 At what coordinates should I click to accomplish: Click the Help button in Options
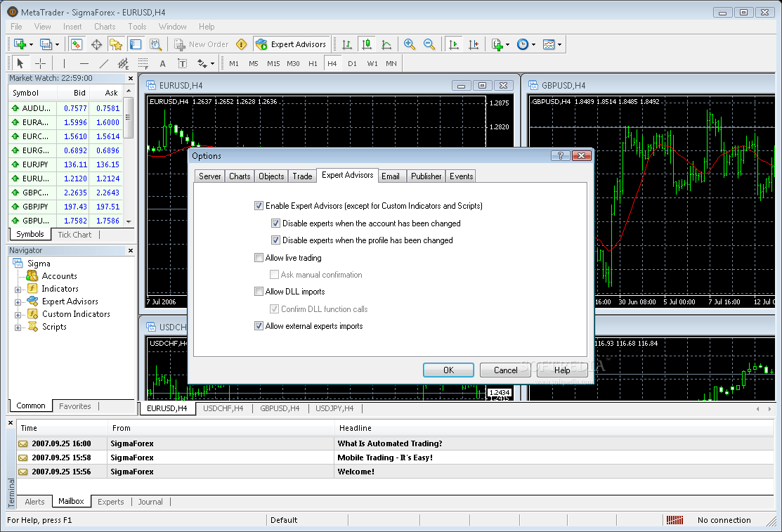(562, 370)
